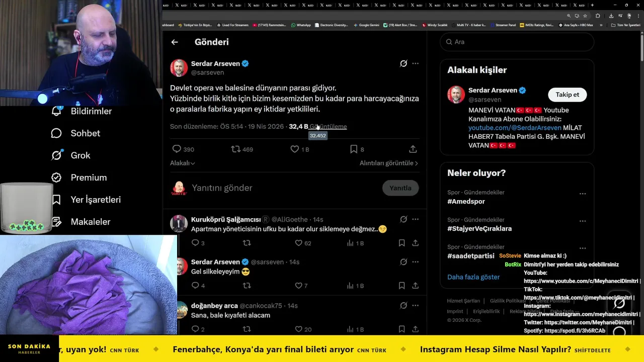Open Sohbet in sidebar
Screen dimensions: 644x362
(75, 133)
